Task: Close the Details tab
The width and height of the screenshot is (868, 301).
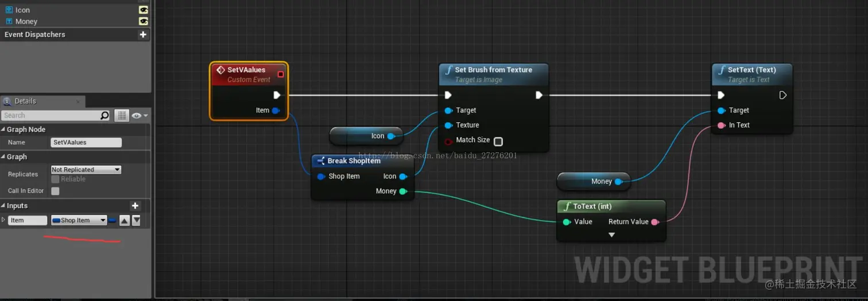Action: click(x=78, y=102)
